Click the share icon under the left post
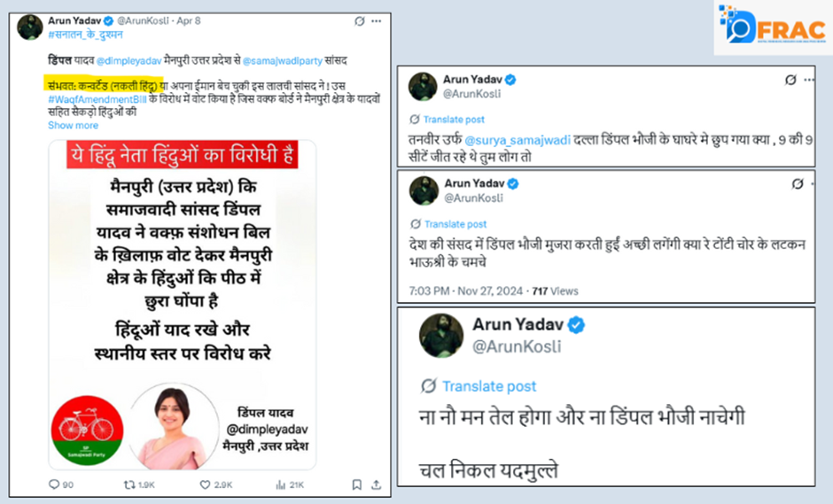This screenshot has height=504, width=833. pos(376,485)
